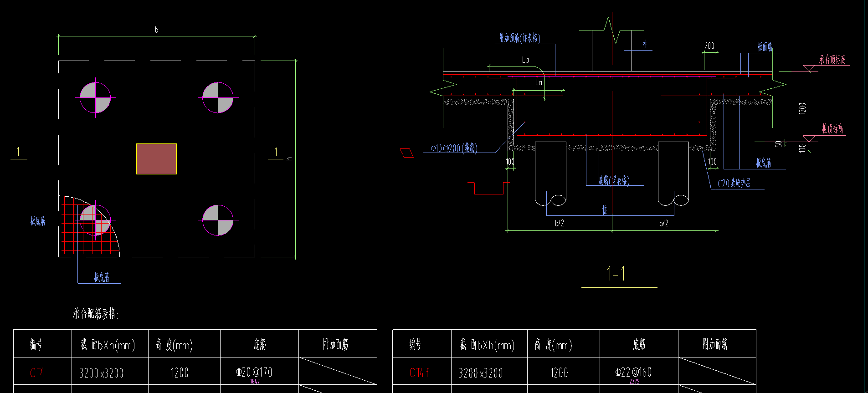Viewport: 868px width, 393px height.
Task: Select the 附加面筋 header in the CT4 table
Action: (x=336, y=345)
